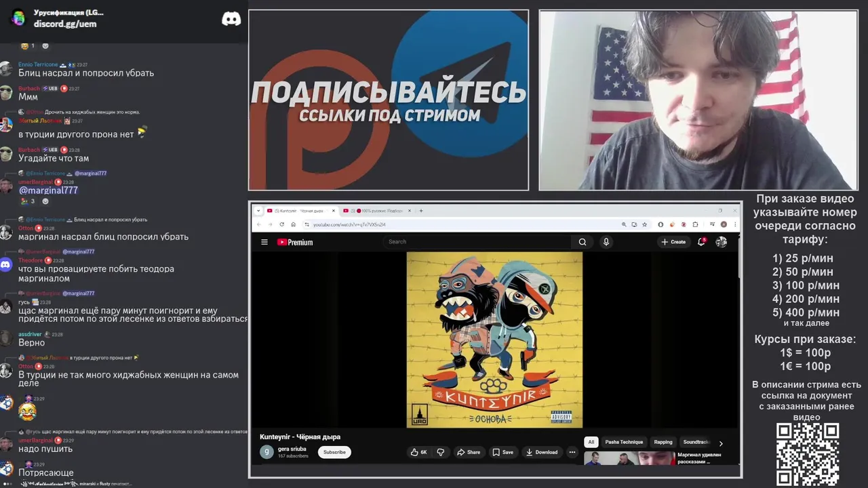Image resolution: width=868 pixels, height=488 pixels.
Task: Open browser tab search dropdown arrow
Action: tap(258, 211)
